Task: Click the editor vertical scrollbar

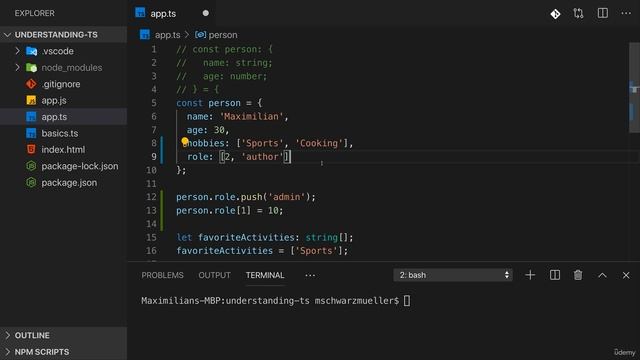Action: [634, 88]
